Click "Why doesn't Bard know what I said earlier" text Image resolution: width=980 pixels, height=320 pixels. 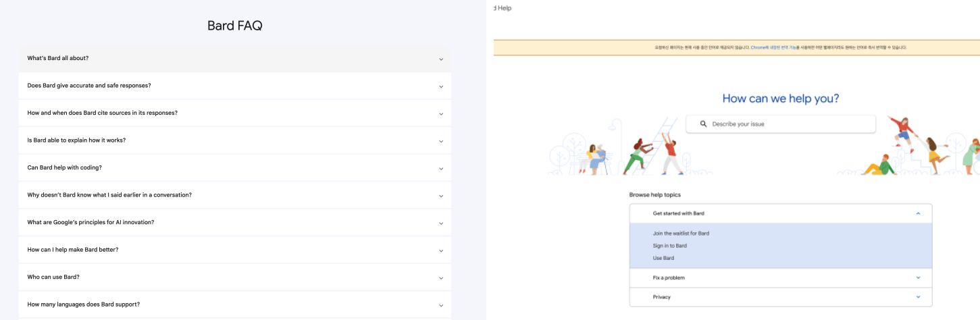pos(109,195)
